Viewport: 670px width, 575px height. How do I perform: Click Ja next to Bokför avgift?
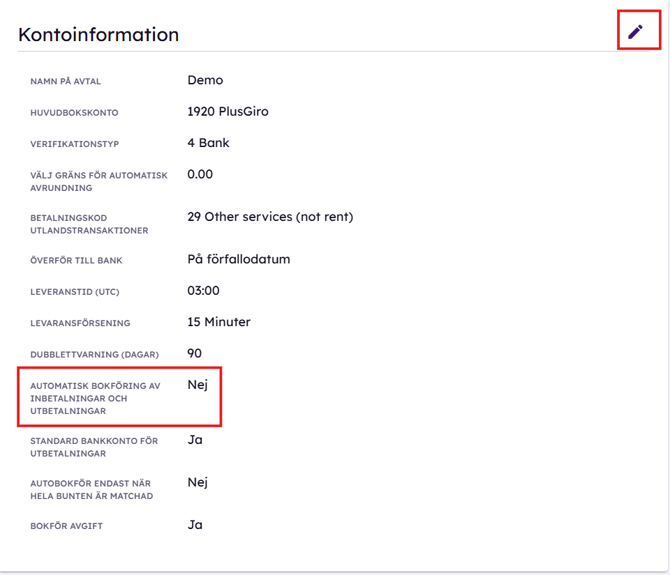(195, 525)
